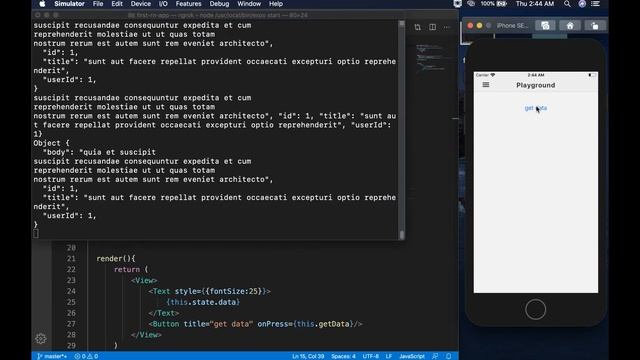Click the iPhone physical home button
Image resolution: width=640 pixels, height=360 pixels.
click(536, 309)
